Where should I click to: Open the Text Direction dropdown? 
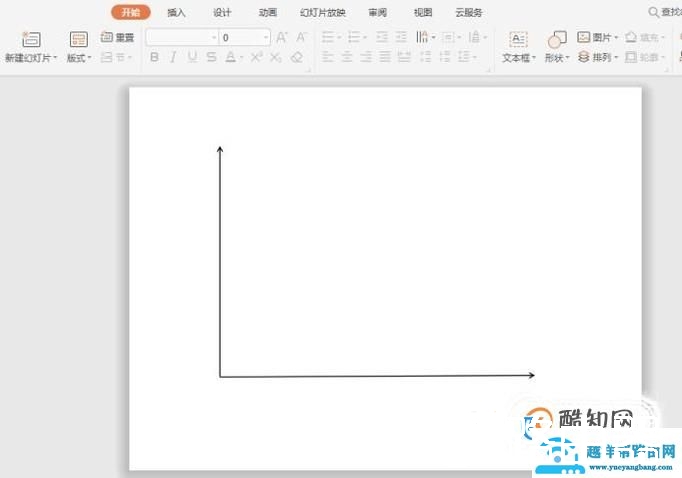coord(425,37)
